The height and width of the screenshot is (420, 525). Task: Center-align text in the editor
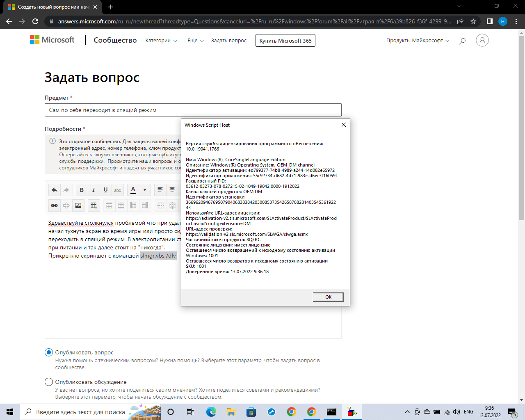coord(172,190)
